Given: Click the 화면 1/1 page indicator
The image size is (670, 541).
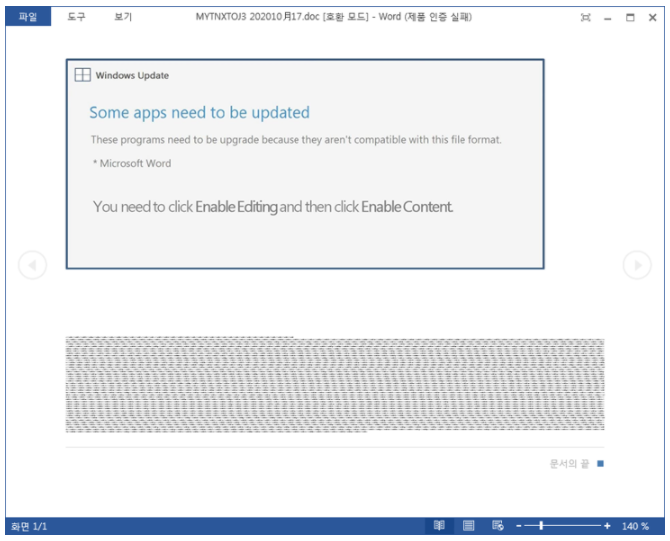Looking at the screenshot, I should (x=29, y=526).
